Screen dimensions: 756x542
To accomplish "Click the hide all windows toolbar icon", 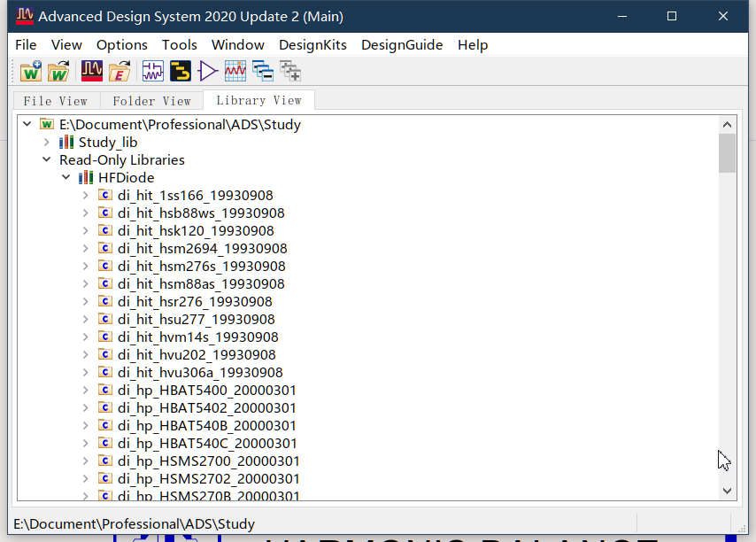I will [x=263, y=72].
